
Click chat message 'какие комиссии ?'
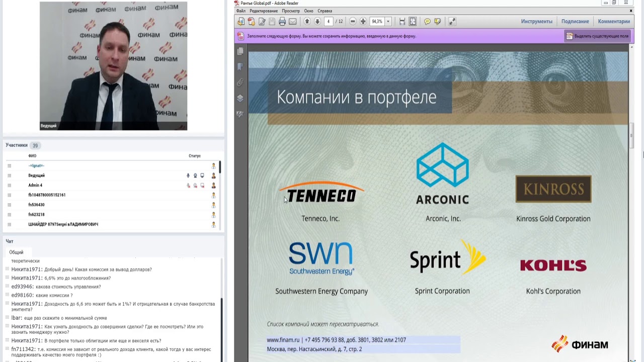tap(54, 295)
